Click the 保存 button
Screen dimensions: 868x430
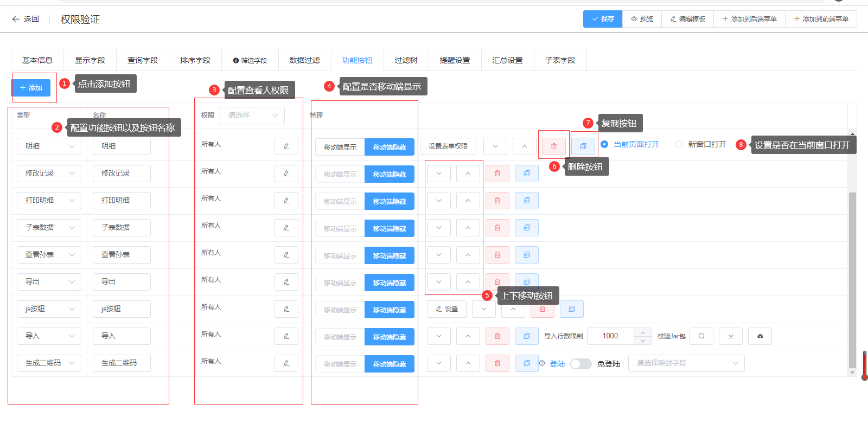point(603,19)
